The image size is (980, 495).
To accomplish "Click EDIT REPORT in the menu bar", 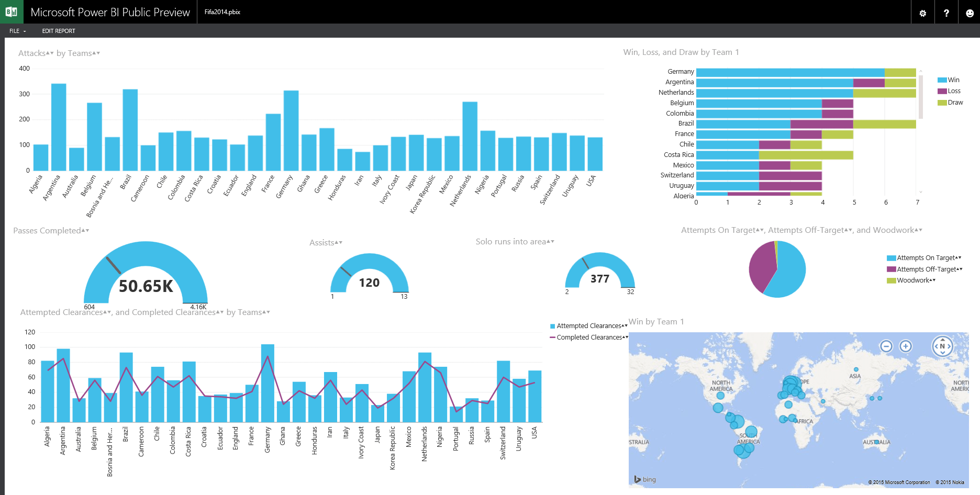I will [x=59, y=31].
